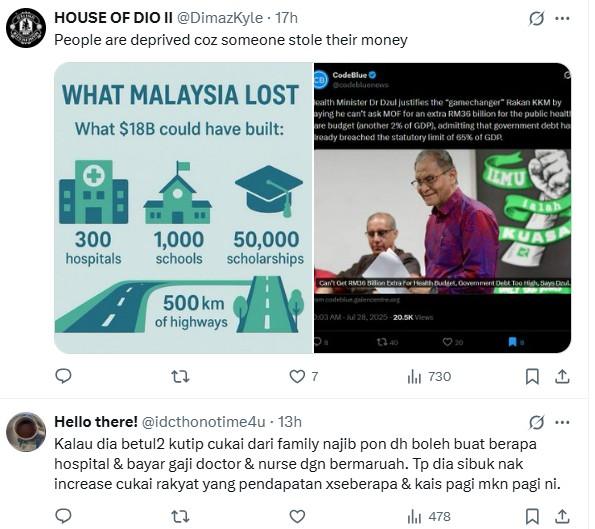This screenshot has height=529, width=595.
Task: Open more options on first tweet
Action: point(562,18)
